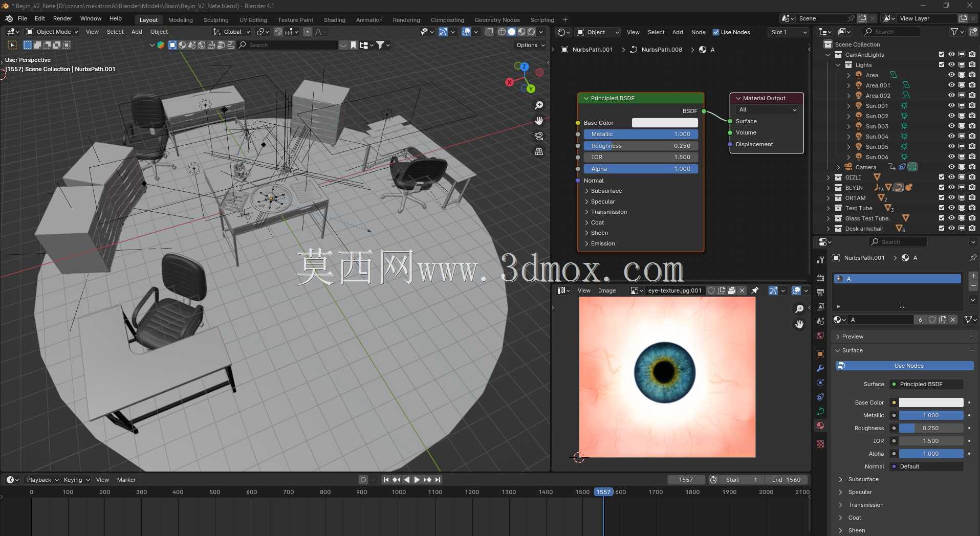980x536 pixels.
Task: Adjust Metallic slider in the node
Action: coord(641,134)
